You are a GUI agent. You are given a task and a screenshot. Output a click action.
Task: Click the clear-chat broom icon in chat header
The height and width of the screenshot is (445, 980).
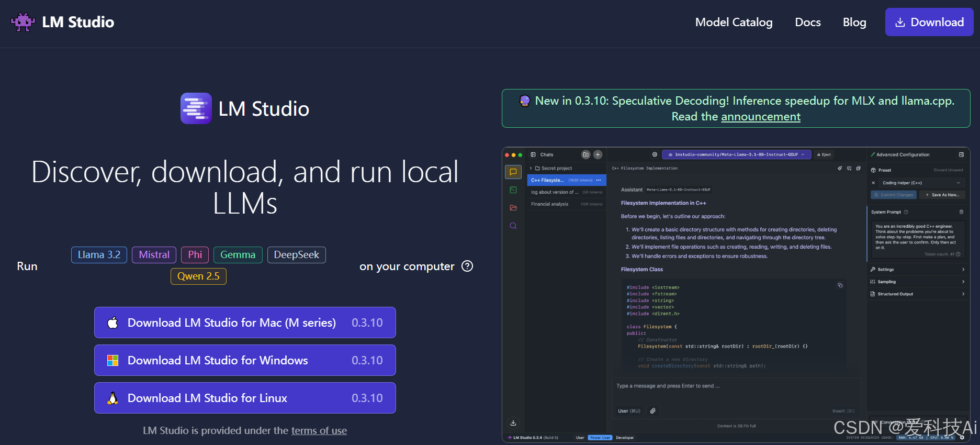(x=840, y=168)
